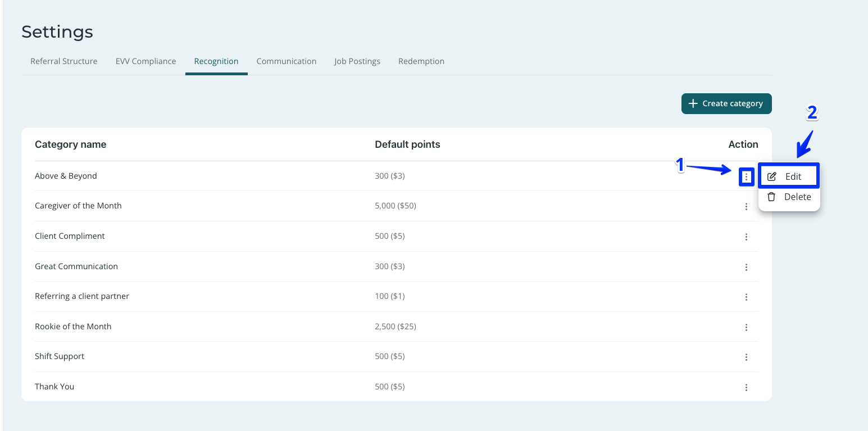Click the Settings page heading

click(x=57, y=32)
